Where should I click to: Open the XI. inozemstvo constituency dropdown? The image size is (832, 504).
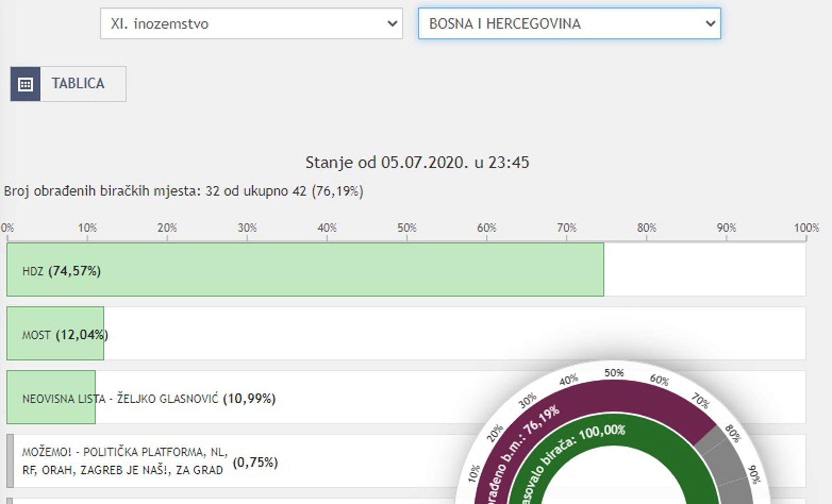click(x=251, y=23)
